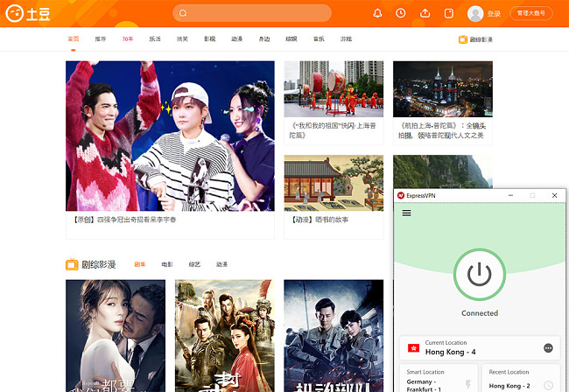The width and height of the screenshot is (569, 392).
Task: Click the Smart Location lightning icon
Action: [468, 384]
